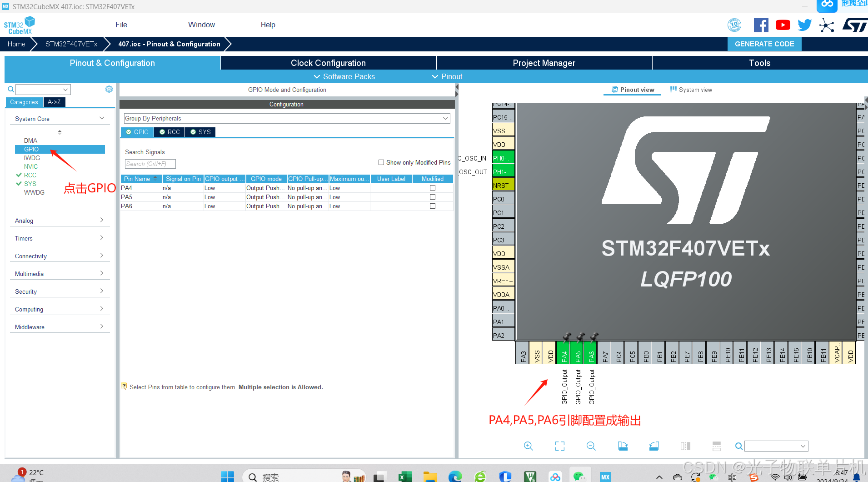Check the Modified box for PA5
The height and width of the screenshot is (482, 868).
[x=433, y=197]
